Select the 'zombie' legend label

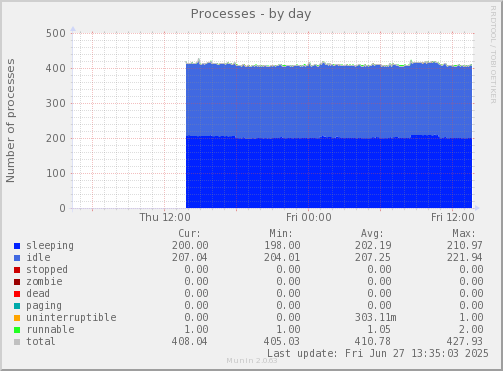coord(44,282)
